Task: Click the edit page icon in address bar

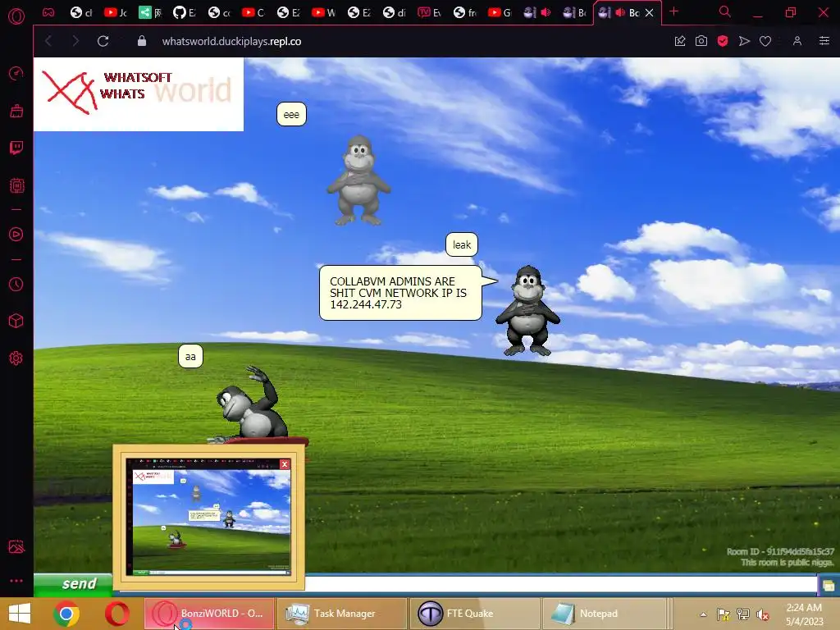Action: [680, 41]
